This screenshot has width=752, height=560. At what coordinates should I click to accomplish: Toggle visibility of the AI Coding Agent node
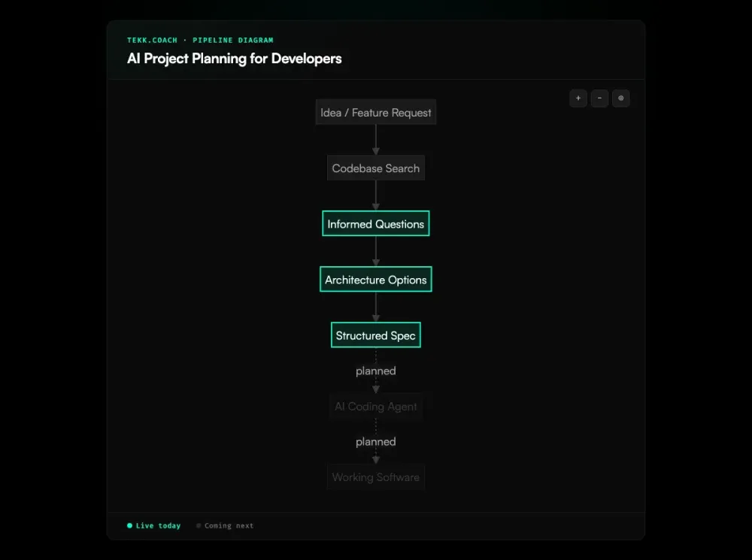375,407
